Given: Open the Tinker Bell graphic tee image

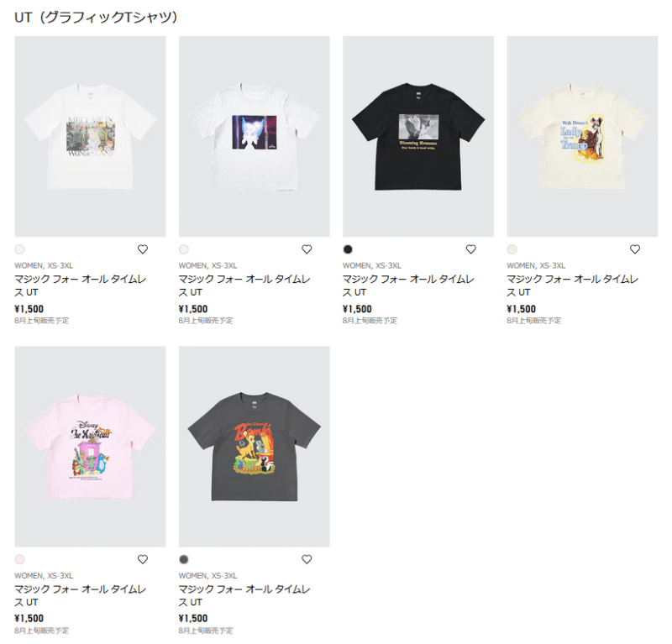Looking at the screenshot, I should click(x=255, y=137).
